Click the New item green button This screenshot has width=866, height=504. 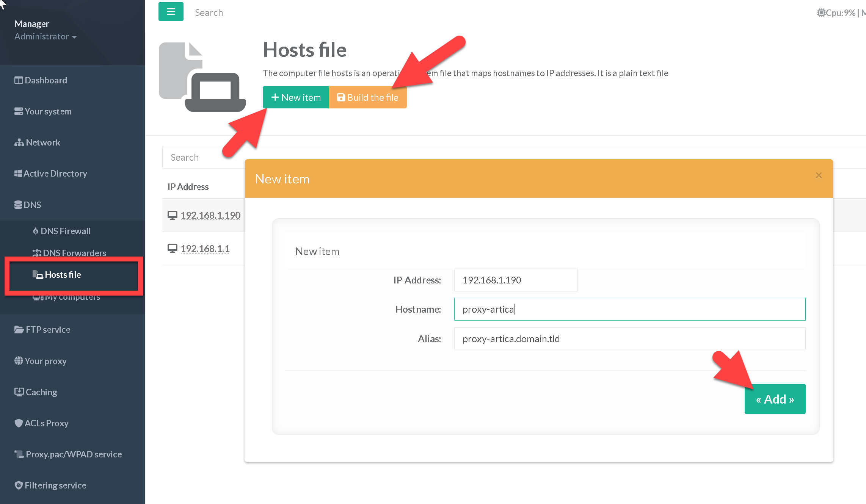296,97
